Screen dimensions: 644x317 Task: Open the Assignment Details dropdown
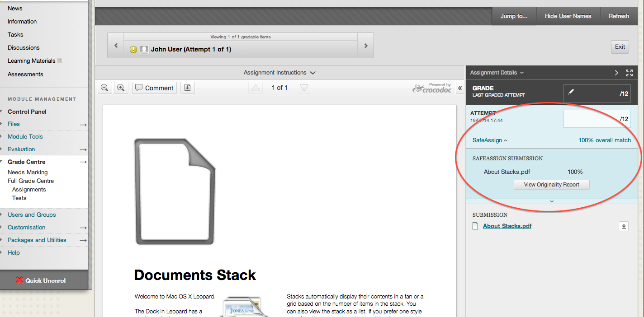[x=497, y=73]
